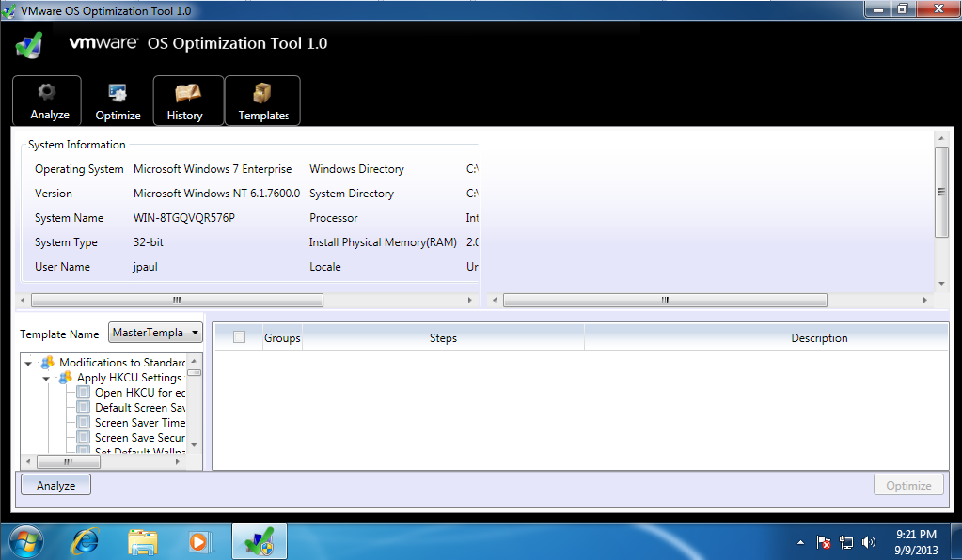Open the Template Name dropdown

tap(156, 333)
